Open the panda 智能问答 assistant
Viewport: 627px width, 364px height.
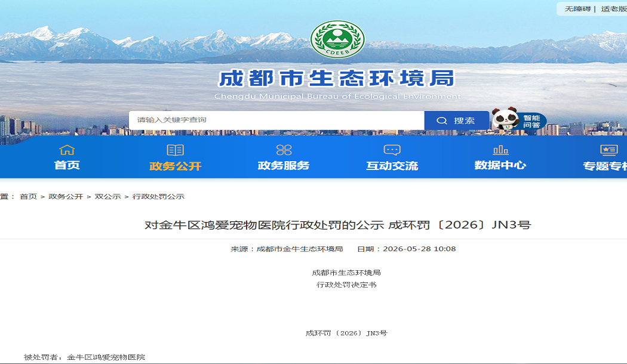click(519, 119)
